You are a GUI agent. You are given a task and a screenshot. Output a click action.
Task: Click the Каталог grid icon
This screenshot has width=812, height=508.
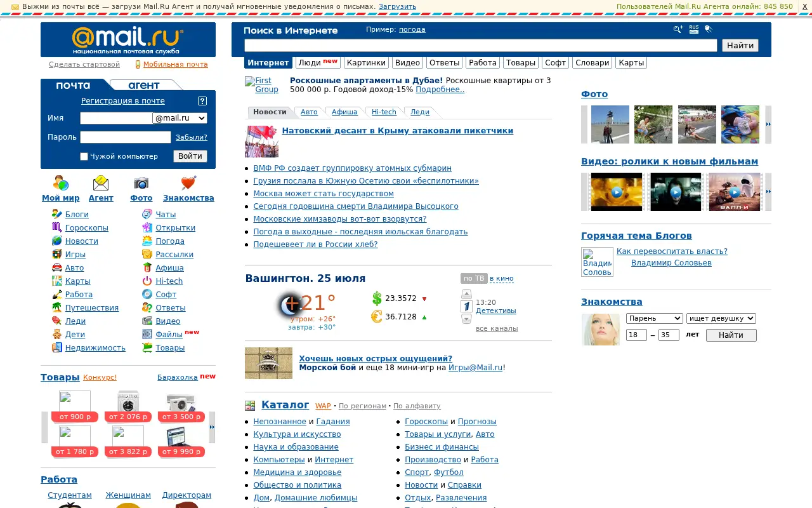click(250, 405)
